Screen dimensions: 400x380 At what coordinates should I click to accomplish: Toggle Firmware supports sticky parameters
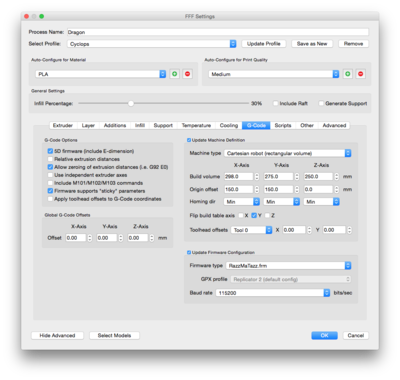coord(50,191)
